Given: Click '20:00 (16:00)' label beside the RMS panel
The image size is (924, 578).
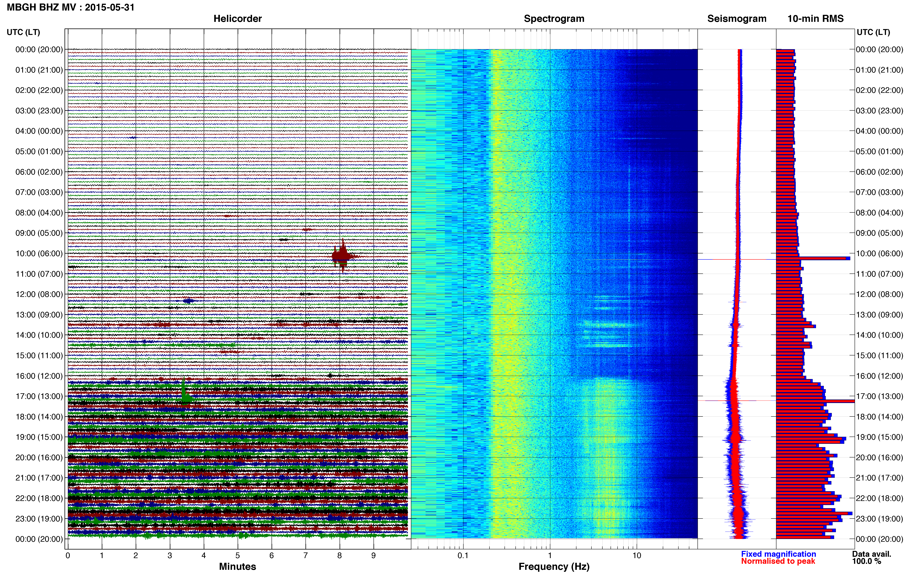Looking at the screenshot, I should coord(879,458).
